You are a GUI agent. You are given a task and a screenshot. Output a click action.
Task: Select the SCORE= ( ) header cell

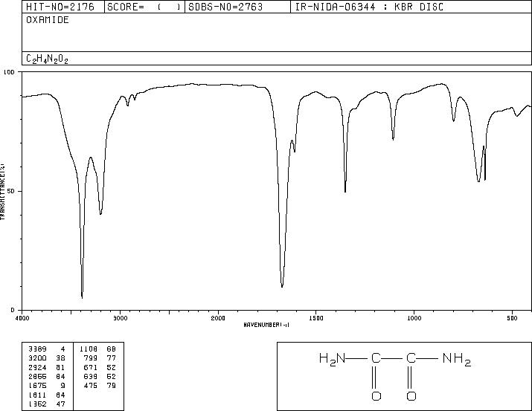(x=144, y=7)
